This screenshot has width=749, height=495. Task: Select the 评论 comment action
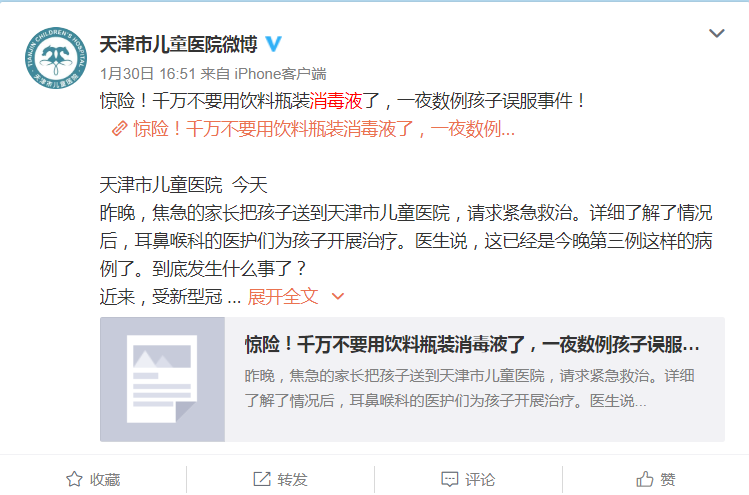(x=480, y=479)
